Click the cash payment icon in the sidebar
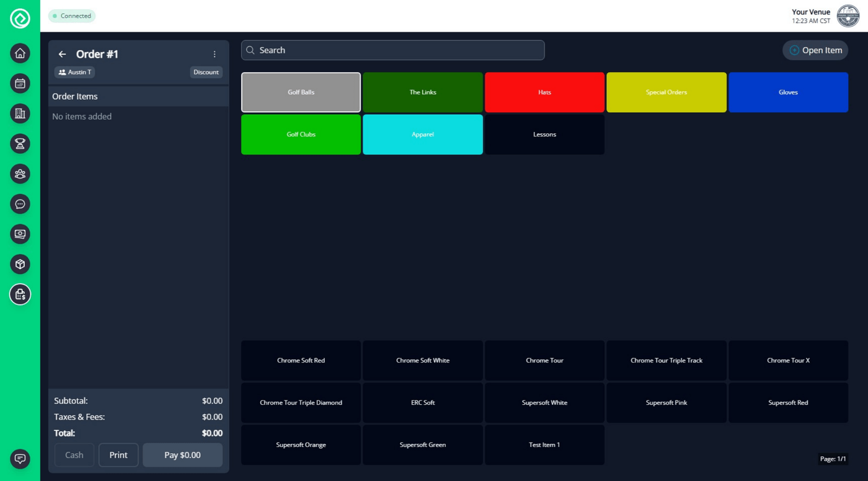 coord(20,234)
